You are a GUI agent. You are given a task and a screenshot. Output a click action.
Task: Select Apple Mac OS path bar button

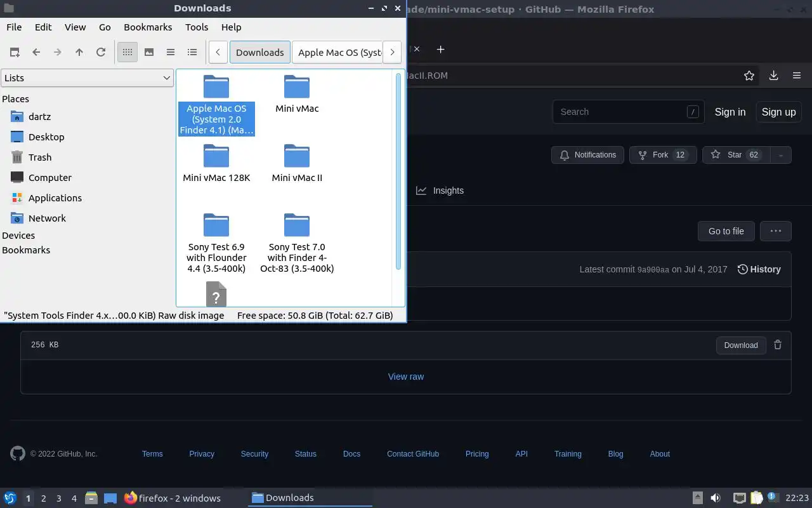pos(337,52)
